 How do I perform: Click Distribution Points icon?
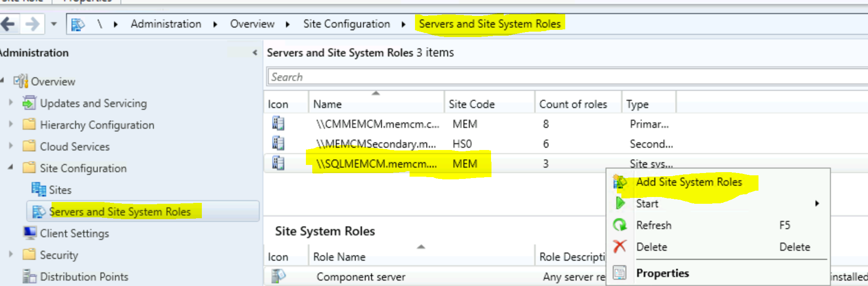pyautogui.click(x=29, y=276)
